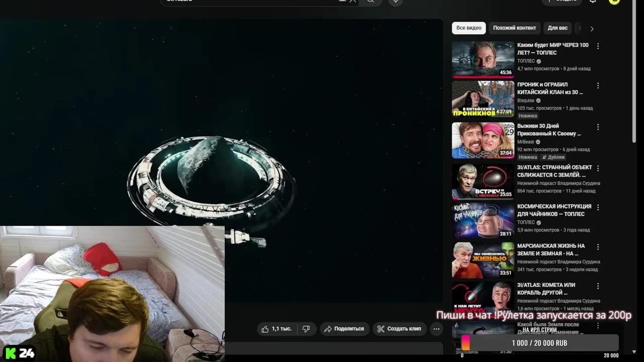Open МАРСИАНСКАЯ ЖИЗНЬ НА ЗЕМЛЕ thumbnail
This screenshot has width=644, height=362.
click(483, 260)
